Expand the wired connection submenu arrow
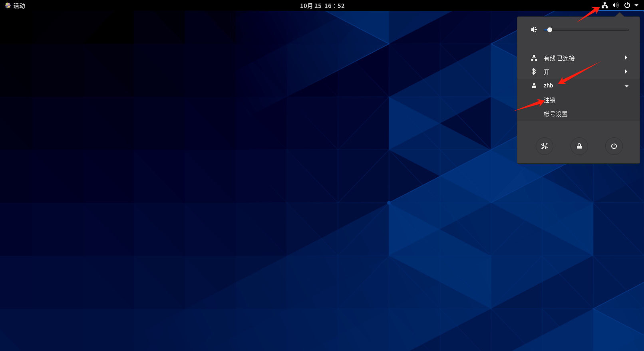The height and width of the screenshot is (351, 644). [626, 58]
